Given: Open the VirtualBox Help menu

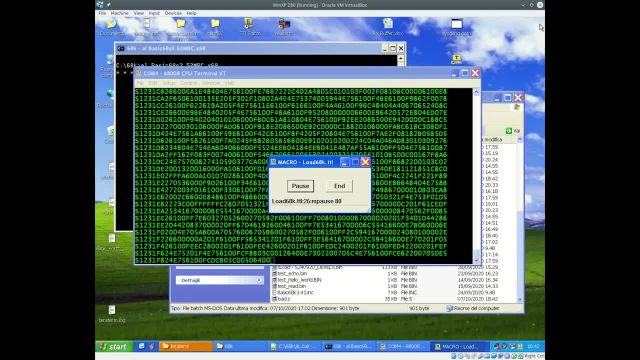Looking at the screenshot, I should [x=191, y=13].
